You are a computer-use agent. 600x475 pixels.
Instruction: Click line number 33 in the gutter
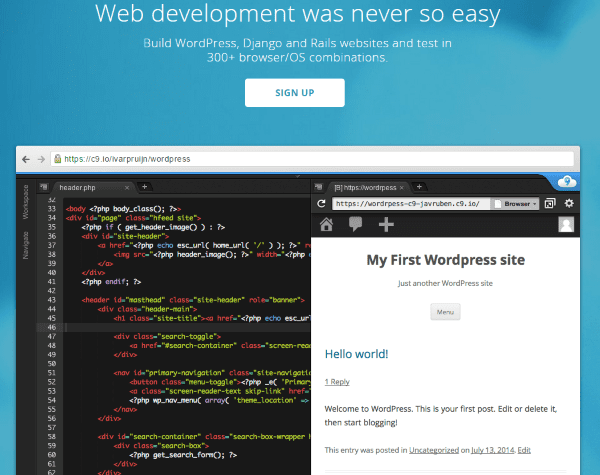pyautogui.click(x=52, y=209)
